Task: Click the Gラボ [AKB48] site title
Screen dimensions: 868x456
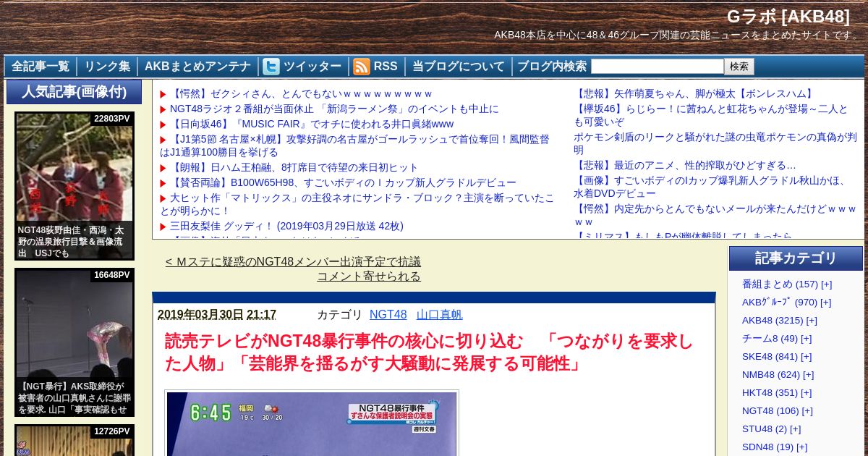Action: pyautogui.click(x=788, y=17)
